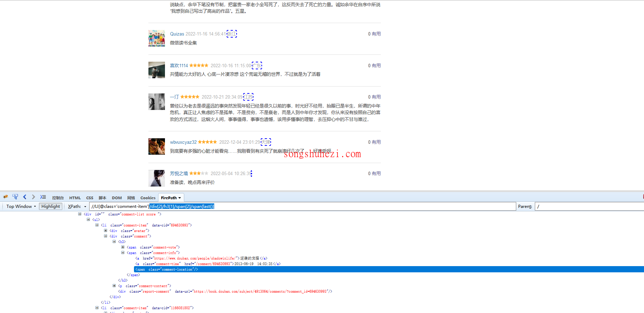Image resolution: width=644 pixels, height=313 pixels.
Task: Expand the div class avatar node
Action: point(105,231)
